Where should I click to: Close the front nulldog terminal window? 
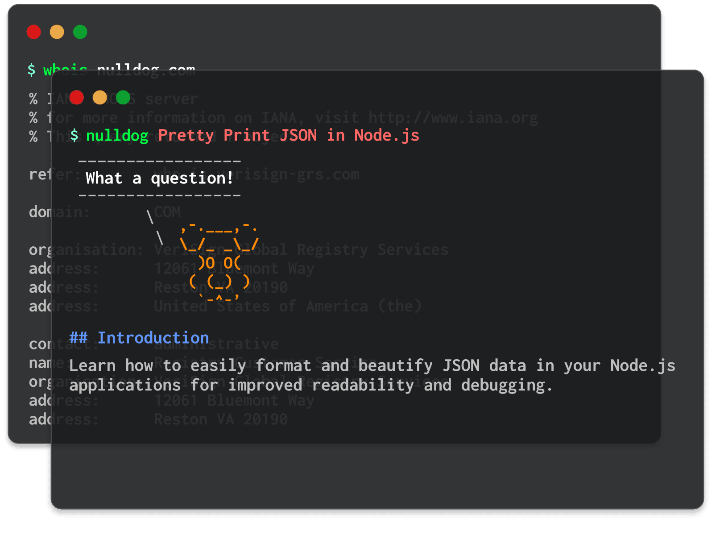pyautogui.click(x=77, y=97)
